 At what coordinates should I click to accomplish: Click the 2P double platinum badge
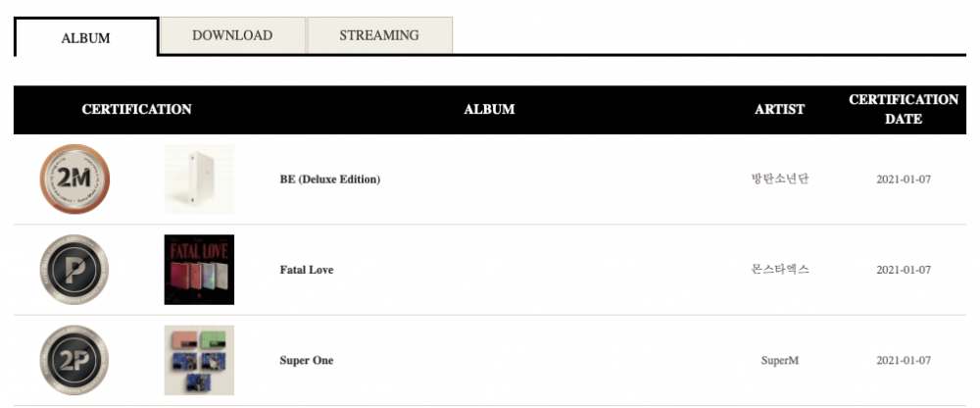(x=74, y=361)
